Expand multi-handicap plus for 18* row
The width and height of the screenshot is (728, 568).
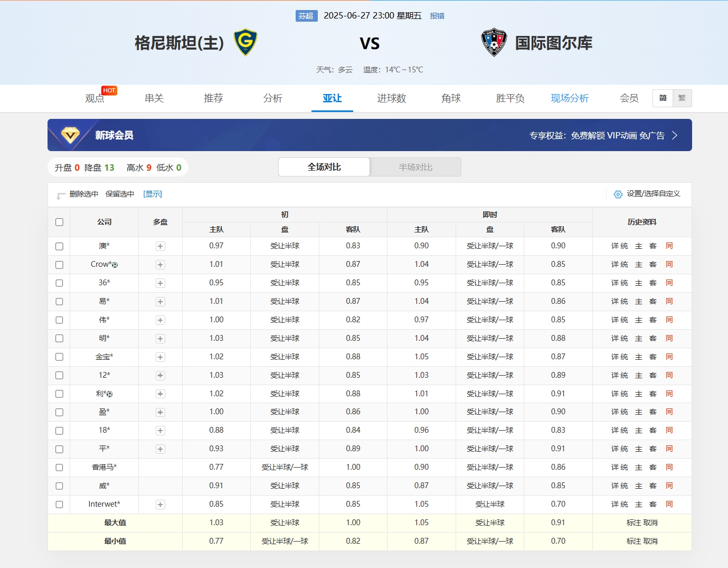tap(160, 431)
